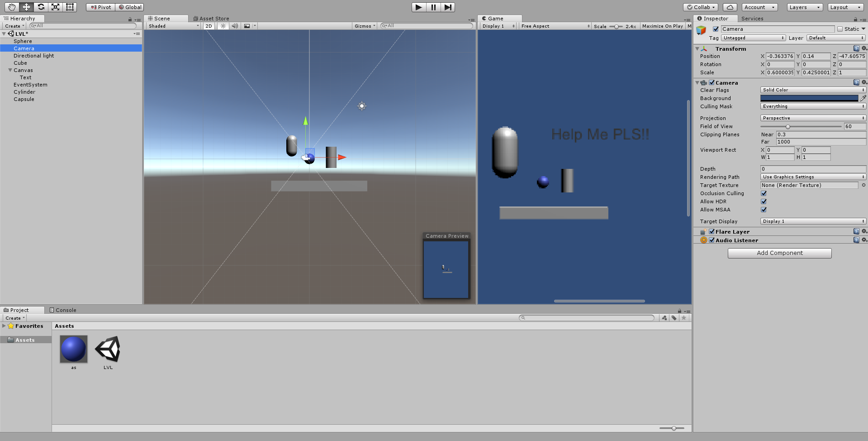
Task: Select the Rotate tool
Action: [x=41, y=7]
